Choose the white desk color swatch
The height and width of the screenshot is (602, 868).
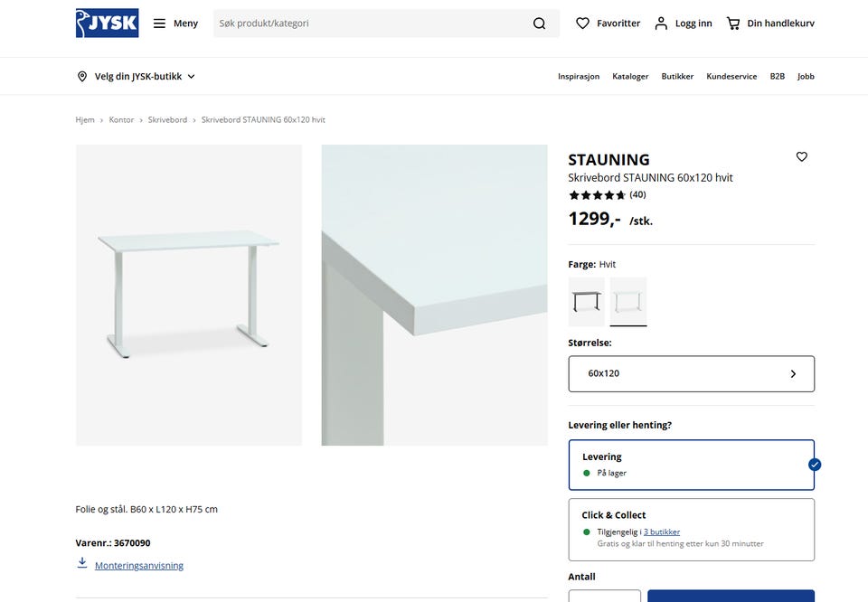(628, 302)
